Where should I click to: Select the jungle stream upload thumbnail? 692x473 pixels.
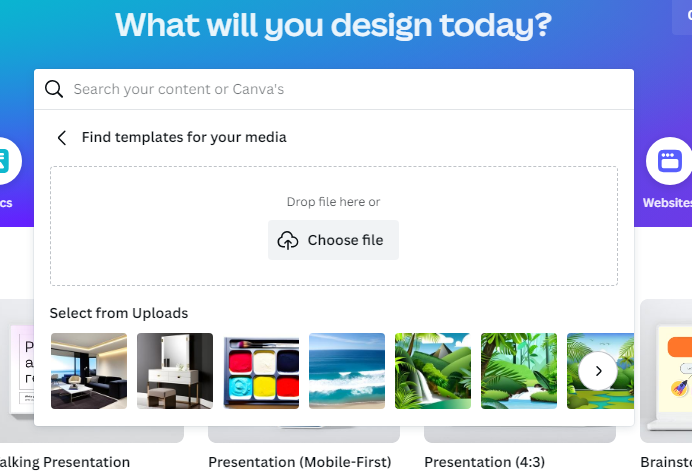click(519, 371)
